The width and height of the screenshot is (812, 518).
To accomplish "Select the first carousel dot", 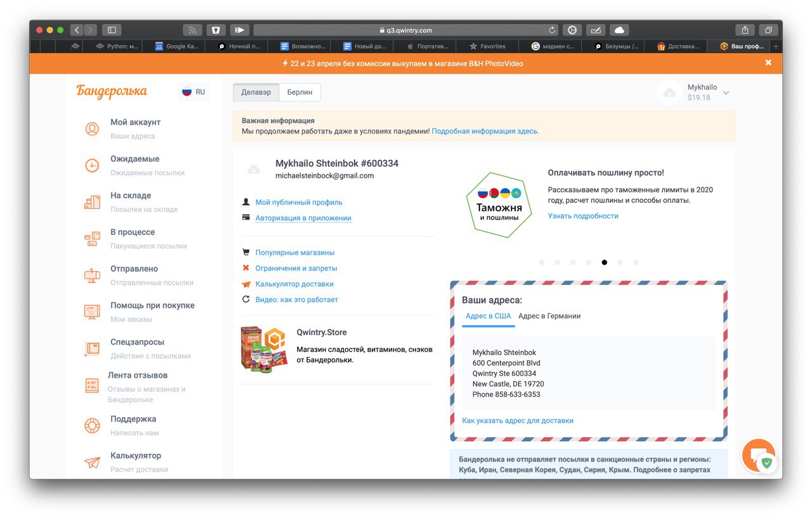I will pyautogui.click(x=541, y=262).
